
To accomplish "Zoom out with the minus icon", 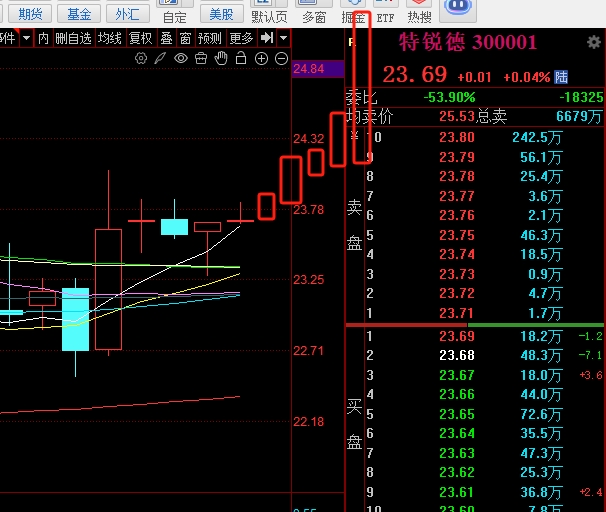I will click(x=281, y=59).
